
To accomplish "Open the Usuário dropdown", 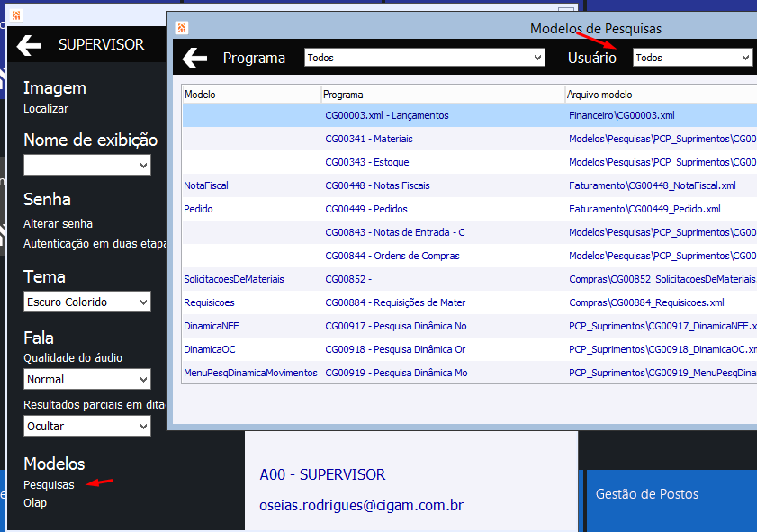I will pos(693,58).
